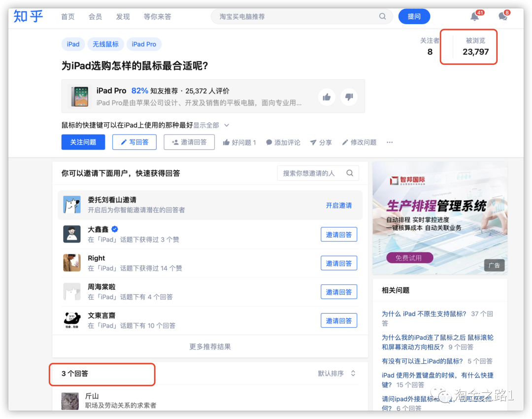This screenshot has height=419, width=532.
Task: Click the 关注问题 button
Action: click(83, 142)
